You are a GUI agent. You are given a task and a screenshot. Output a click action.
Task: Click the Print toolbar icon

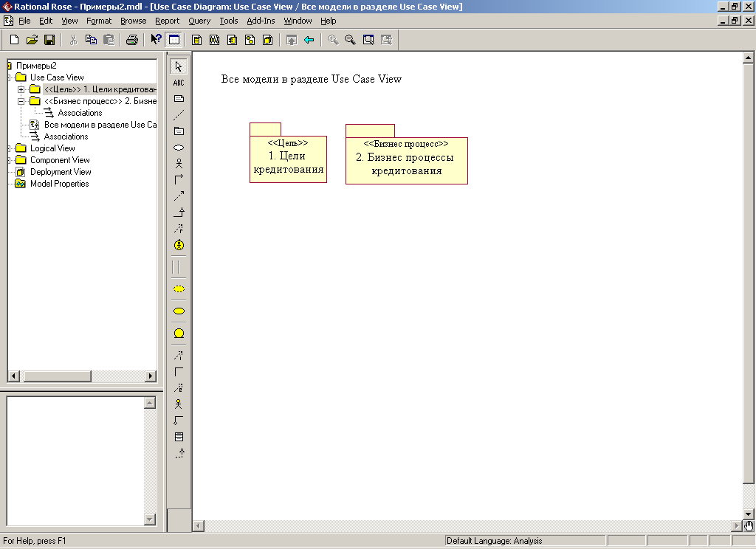coord(131,40)
